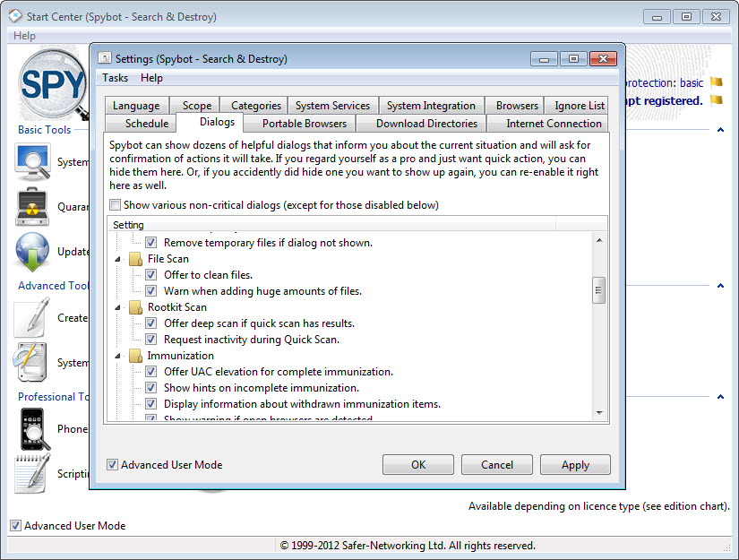Open the Help menu in Settings
The height and width of the screenshot is (560, 739).
click(151, 78)
